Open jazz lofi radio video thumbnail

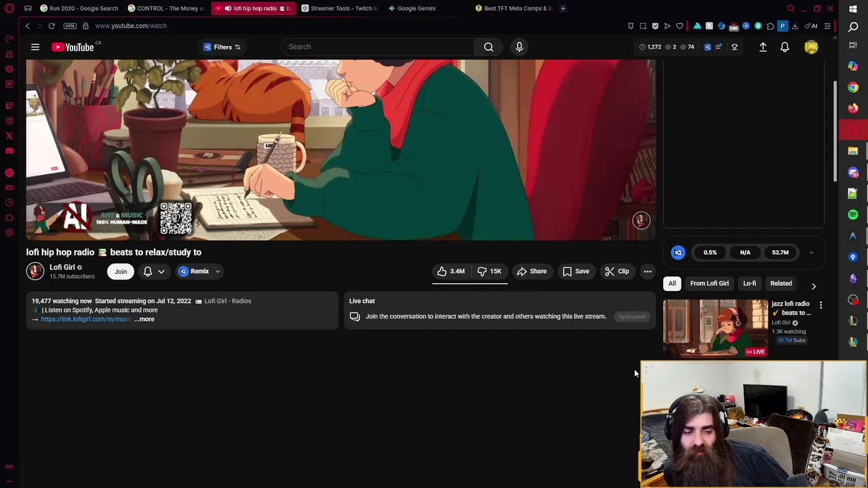[x=715, y=329]
